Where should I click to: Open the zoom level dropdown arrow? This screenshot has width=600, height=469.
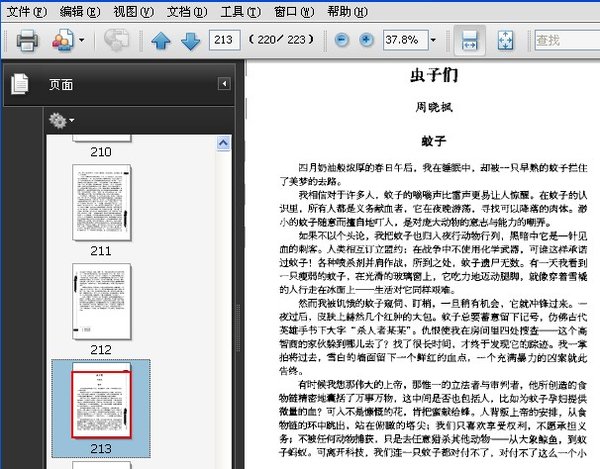point(433,40)
